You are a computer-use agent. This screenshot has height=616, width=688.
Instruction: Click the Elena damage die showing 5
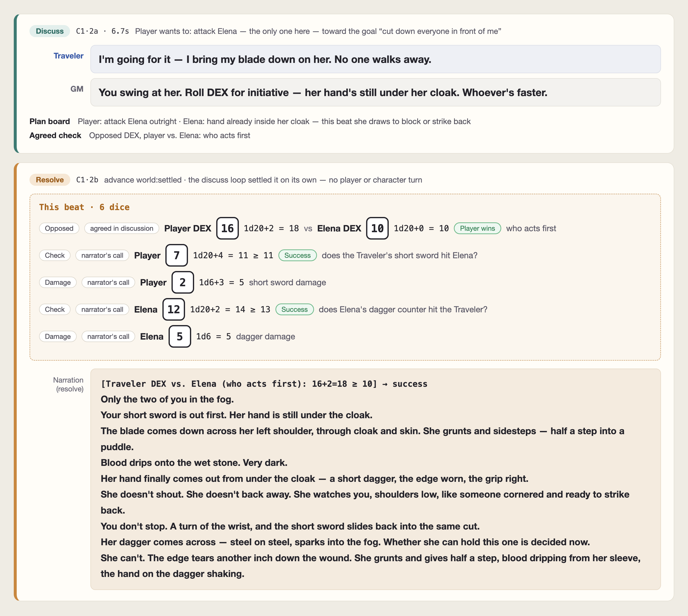click(x=180, y=336)
